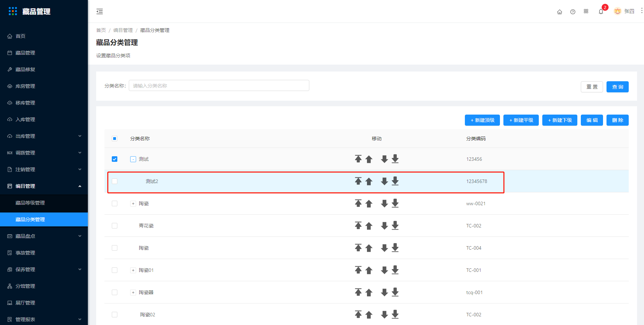Expand 藏品盘点 sidebar submenu
The image size is (644, 325).
[44, 236]
